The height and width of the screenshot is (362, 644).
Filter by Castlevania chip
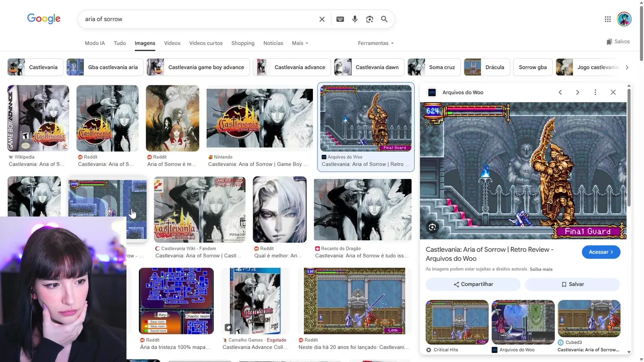36,67
